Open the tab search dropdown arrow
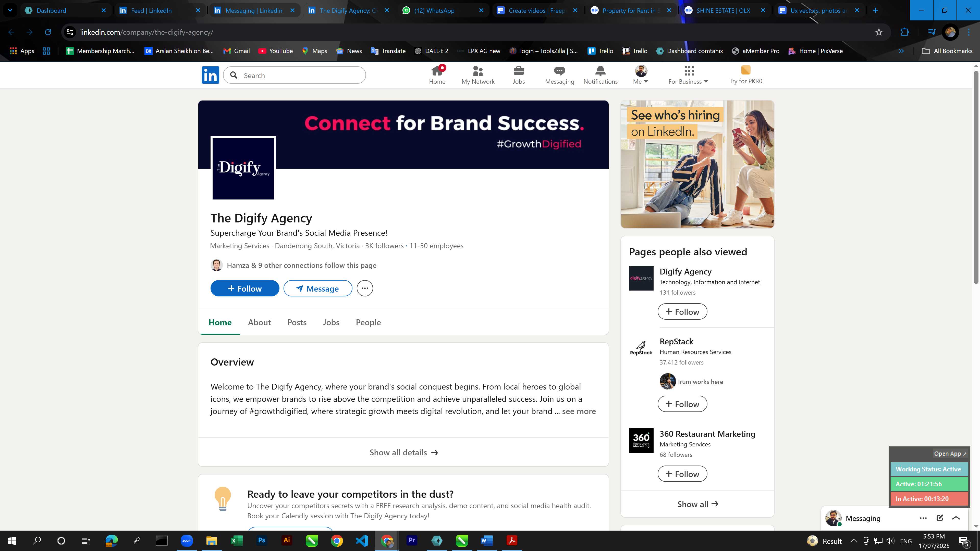Screen dimensions: 980x551 tap(10, 10)
